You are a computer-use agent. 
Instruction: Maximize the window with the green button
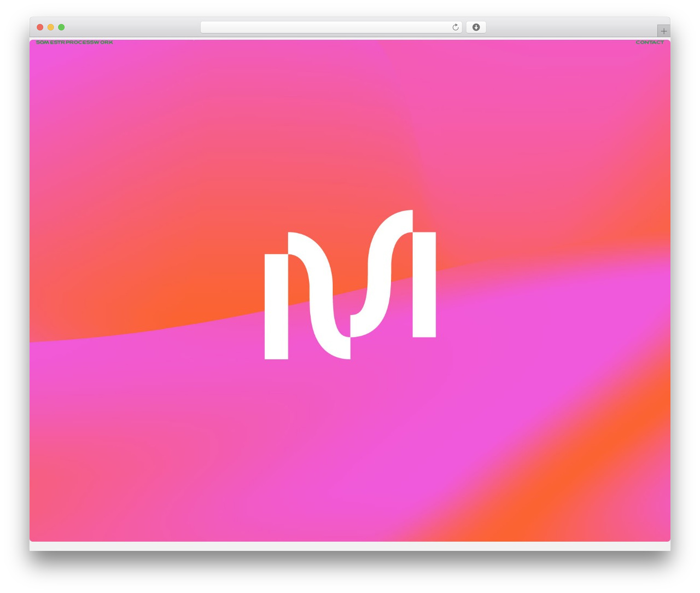[61, 27]
